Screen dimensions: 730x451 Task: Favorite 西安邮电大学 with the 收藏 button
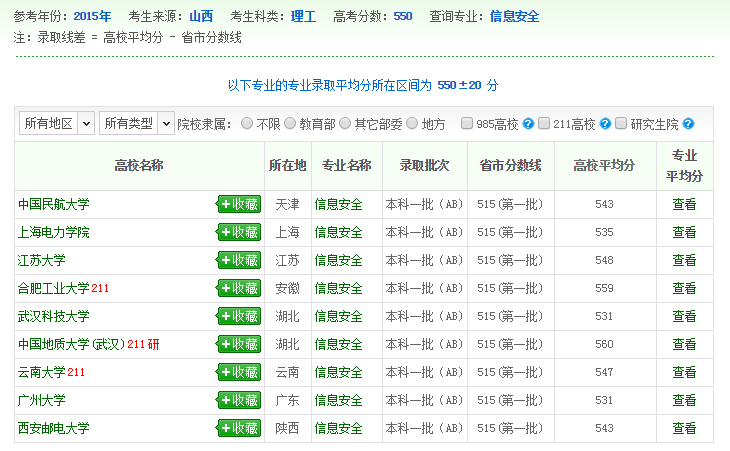pos(238,428)
